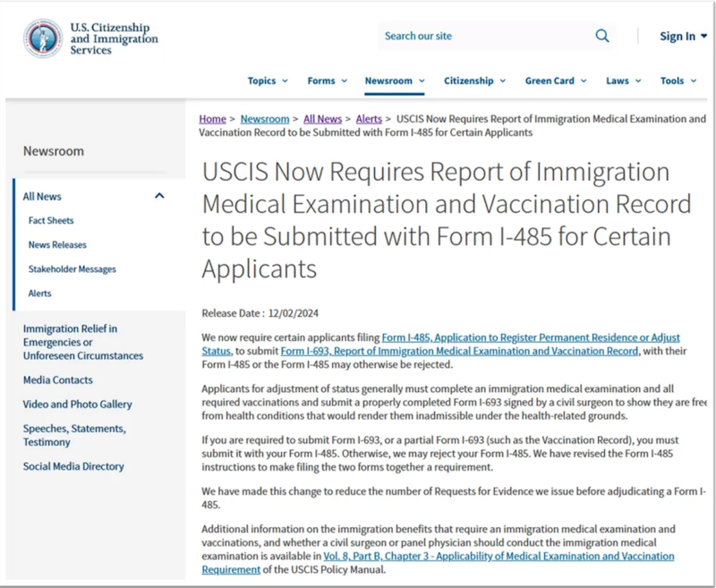Open the Laws menu
Screen dimensions: 716x588
point(623,81)
